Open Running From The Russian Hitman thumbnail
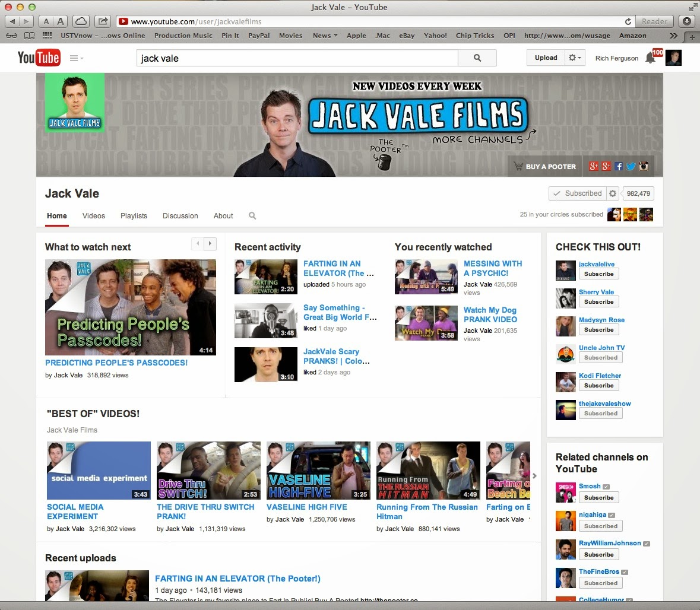This screenshot has height=610, width=700. [428, 471]
